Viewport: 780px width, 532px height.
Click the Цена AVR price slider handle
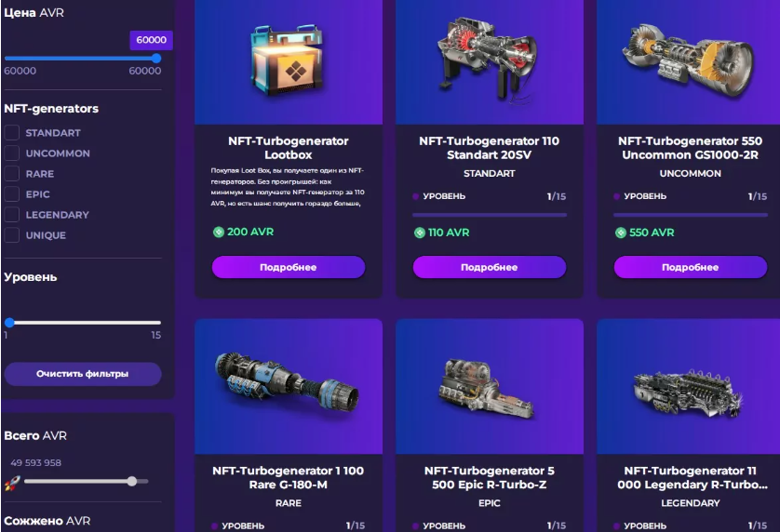pos(156,59)
